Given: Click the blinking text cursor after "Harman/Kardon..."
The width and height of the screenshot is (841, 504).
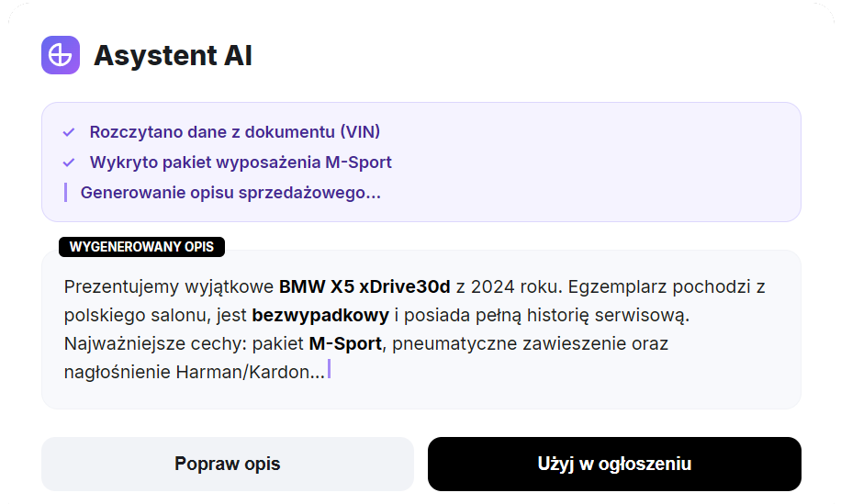Looking at the screenshot, I should tap(329, 370).
